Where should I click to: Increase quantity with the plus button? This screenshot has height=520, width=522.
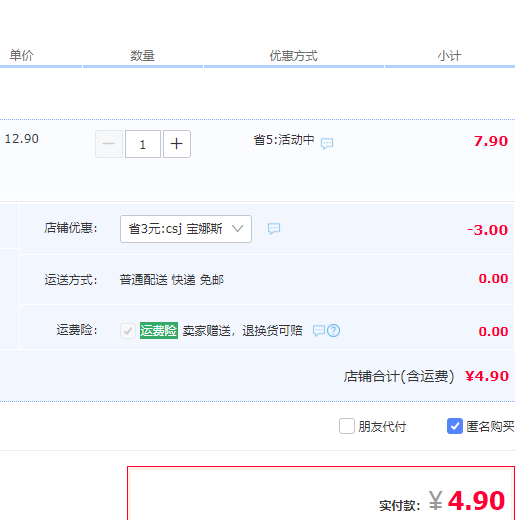(177, 144)
